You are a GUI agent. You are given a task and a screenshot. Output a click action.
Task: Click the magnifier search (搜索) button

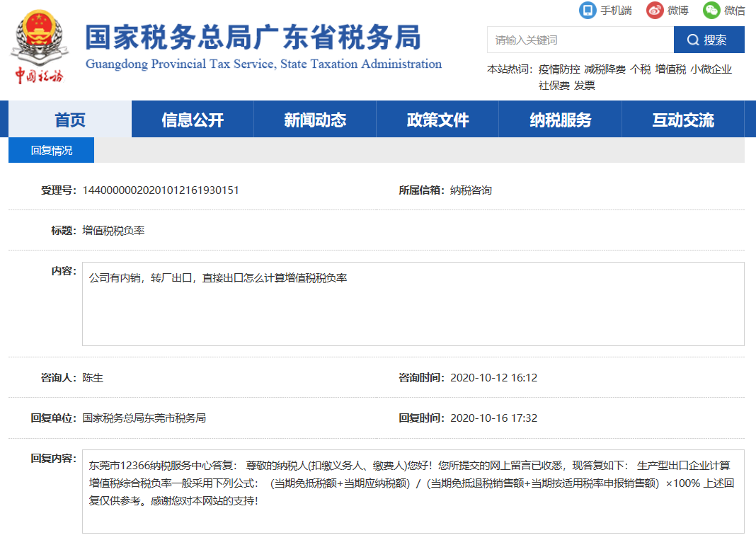[709, 40]
